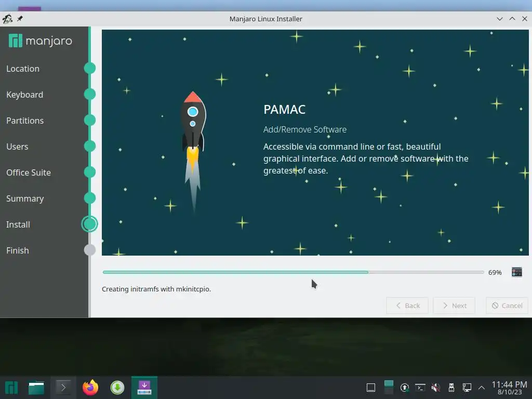532x399 pixels.
Task: Click the grey Finish step marker
Action: (90, 250)
